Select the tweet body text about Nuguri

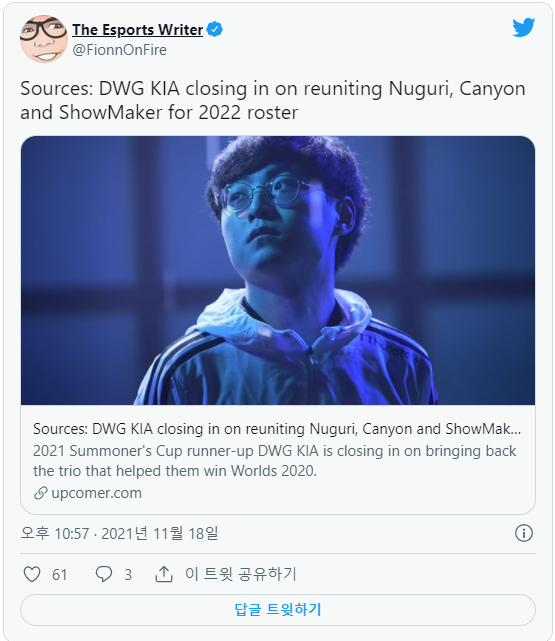(x=273, y=101)
